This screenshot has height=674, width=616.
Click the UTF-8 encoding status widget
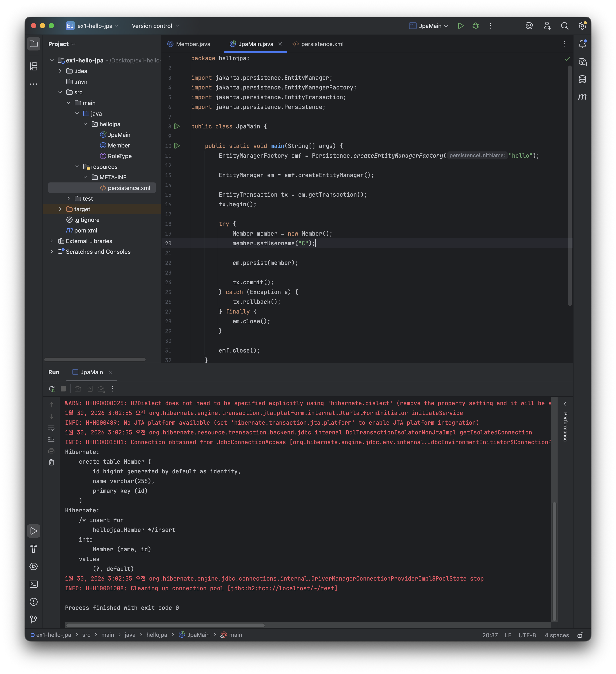[527, 635]
